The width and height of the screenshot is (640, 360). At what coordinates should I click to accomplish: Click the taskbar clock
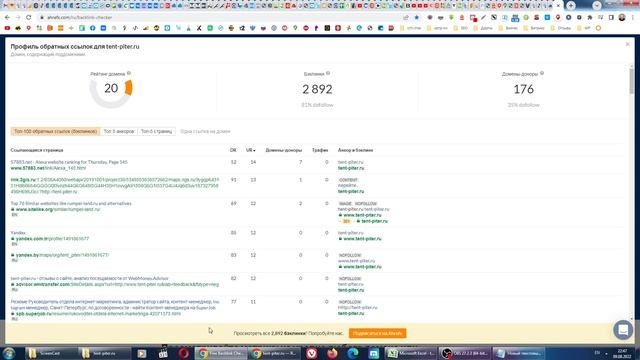click(622, 353)
